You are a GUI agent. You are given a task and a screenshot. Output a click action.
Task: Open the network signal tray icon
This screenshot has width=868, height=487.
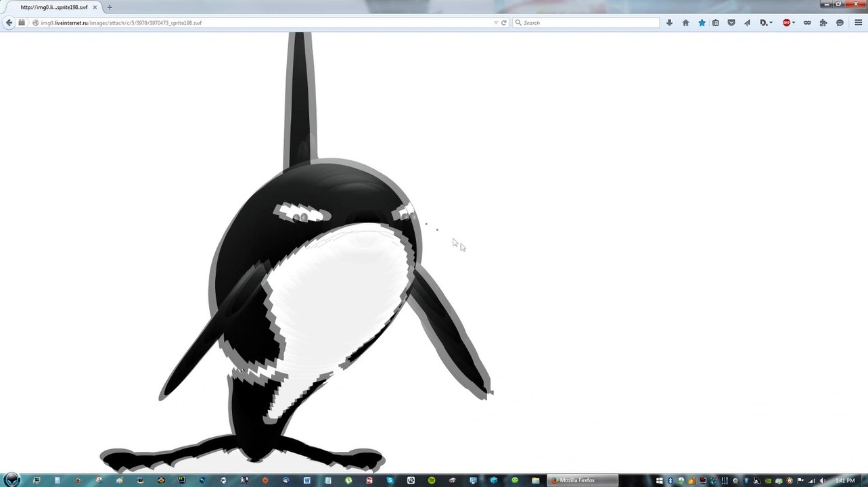(x=811, y=481)
